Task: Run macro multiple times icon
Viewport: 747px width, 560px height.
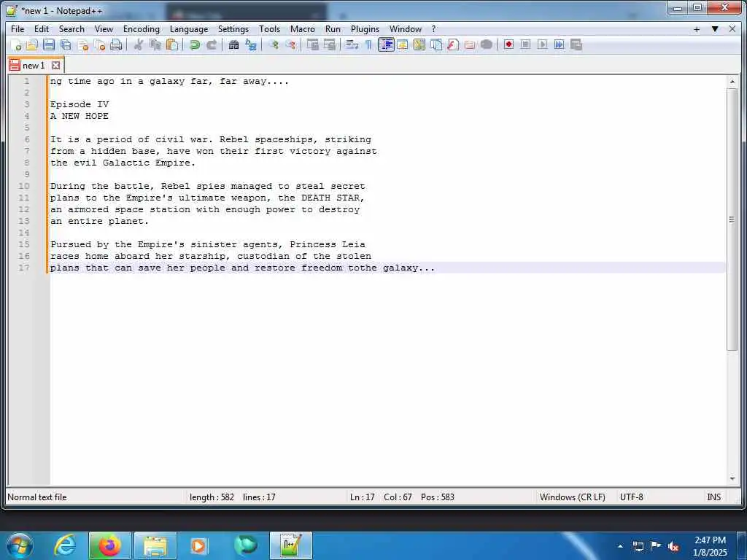Action: [560, 44]
